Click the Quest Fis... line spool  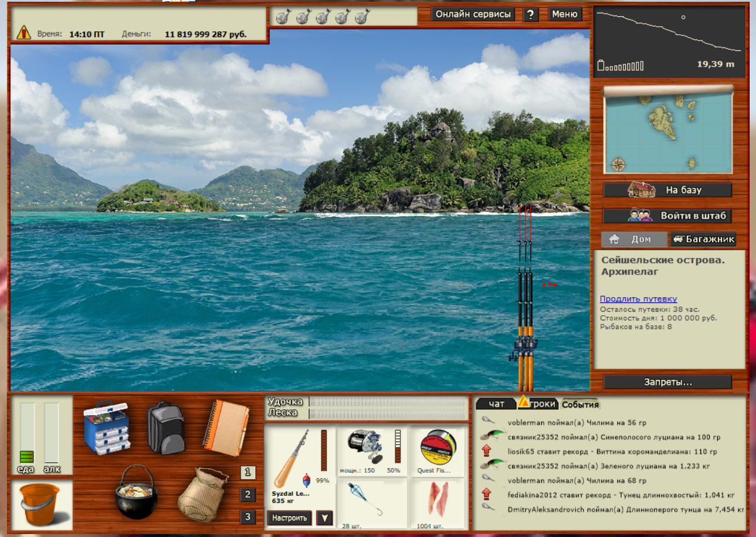click(438, 451)
